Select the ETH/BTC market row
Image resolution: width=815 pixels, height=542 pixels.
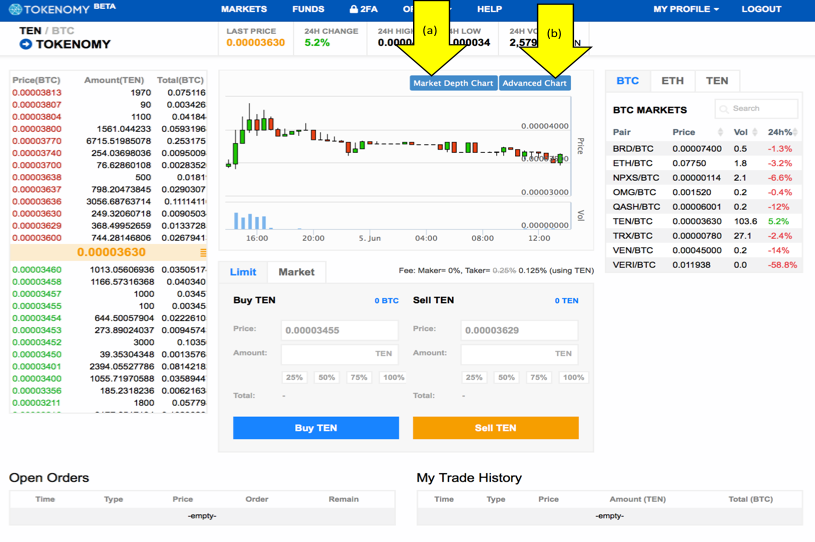tap(704, 163)
